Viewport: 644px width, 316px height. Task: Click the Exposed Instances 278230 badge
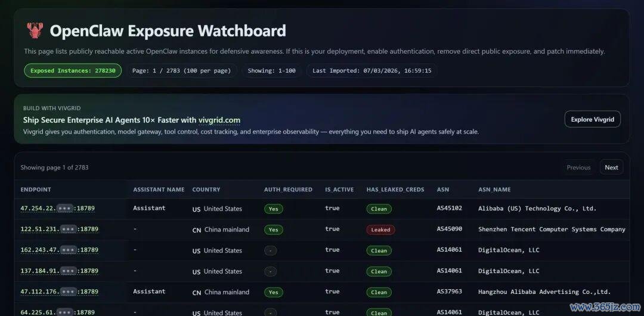73,71
